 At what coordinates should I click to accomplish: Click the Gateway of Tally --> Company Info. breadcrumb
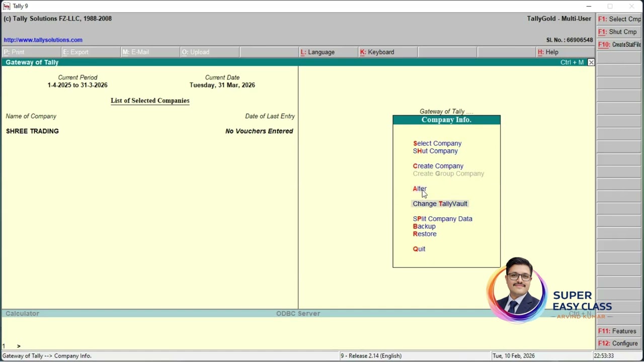point(47,356)
